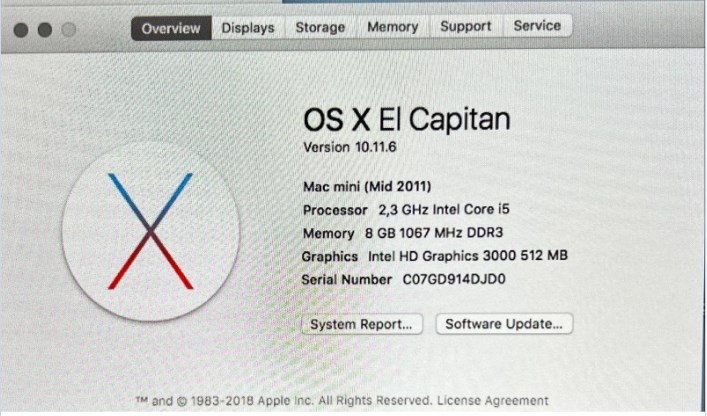Click the Mac mini (Mid 2011) model text

(367, 186)
